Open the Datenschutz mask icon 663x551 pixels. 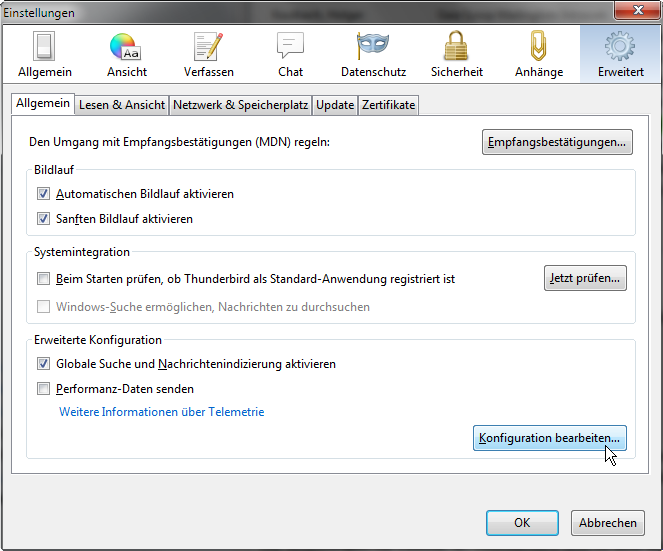[x=372, y=54]
